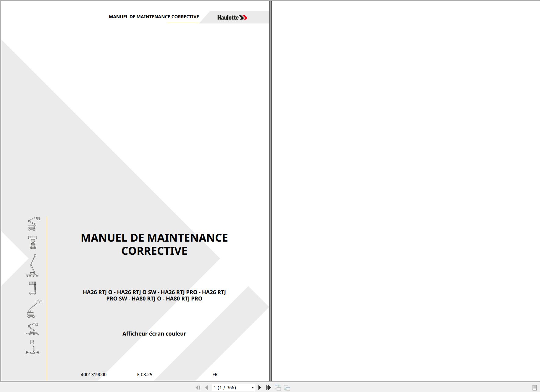Click the model list line starting HA26 RTJ O
The width and height of the screenshot is (540, 392).
[x=154, y=292]
